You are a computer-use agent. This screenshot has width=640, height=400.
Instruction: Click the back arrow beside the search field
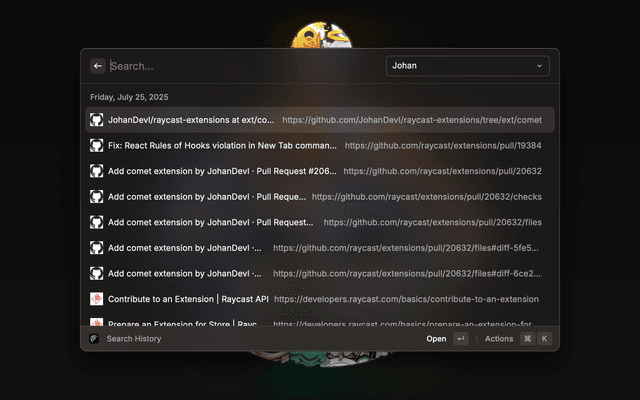pyautogui.click(x=98, y=66)
